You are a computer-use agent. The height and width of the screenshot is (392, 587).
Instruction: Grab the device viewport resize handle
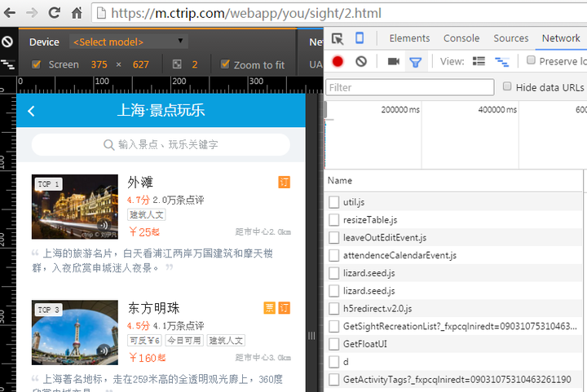coord(311,336)
